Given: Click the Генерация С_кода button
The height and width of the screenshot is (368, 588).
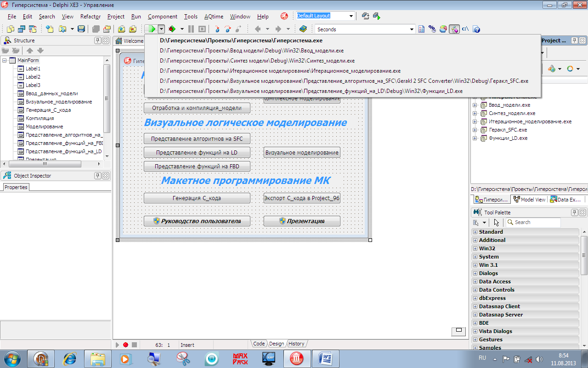Looking at the screenshot, I should tap(197, 198).
